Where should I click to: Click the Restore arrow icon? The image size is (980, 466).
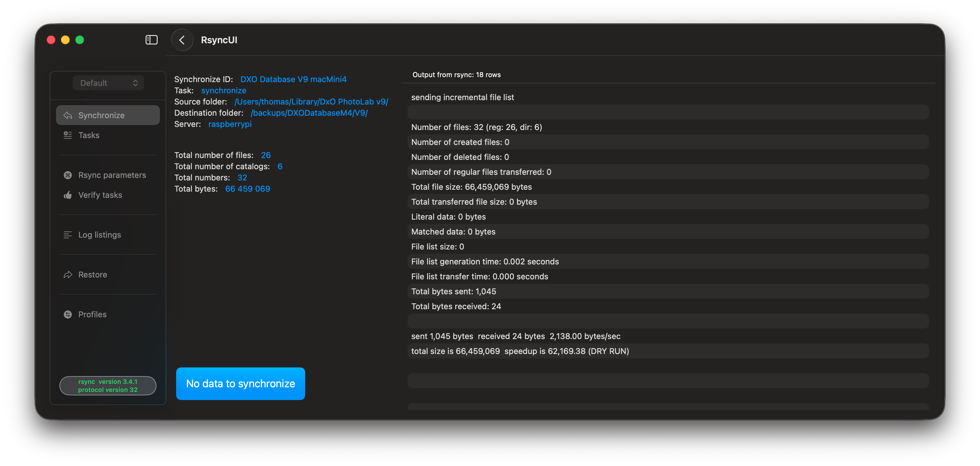point(68,275)
